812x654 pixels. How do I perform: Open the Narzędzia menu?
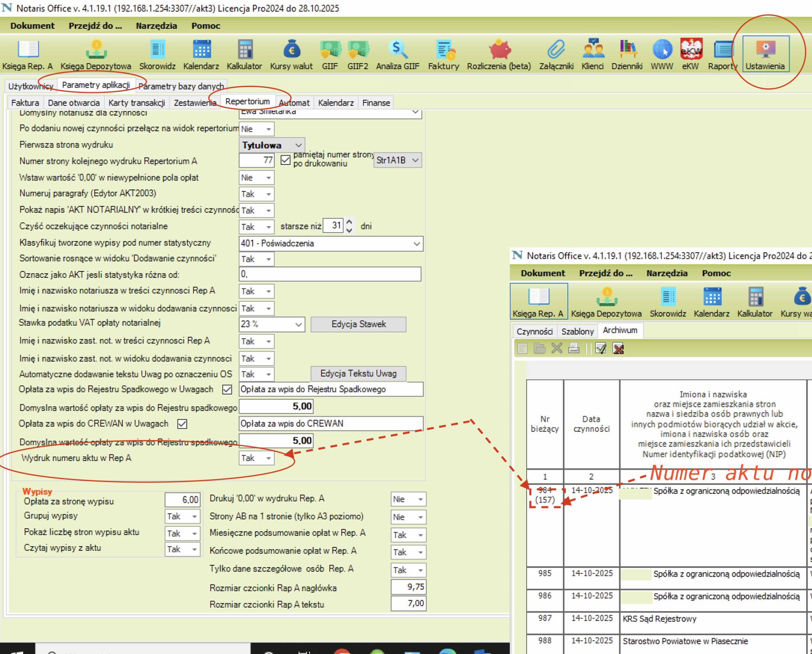(156, 26)
